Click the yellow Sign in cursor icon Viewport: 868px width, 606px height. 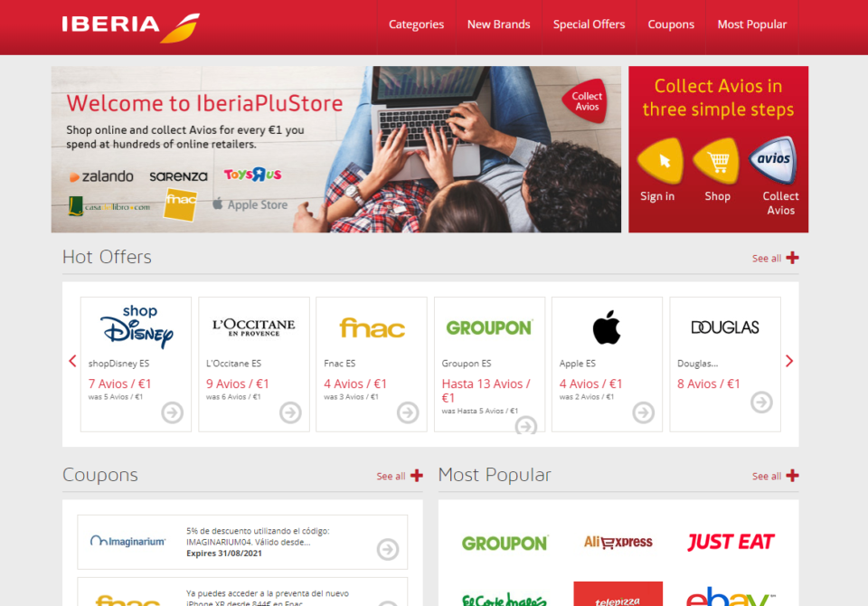pyautogui.click(x=660, y=161)
